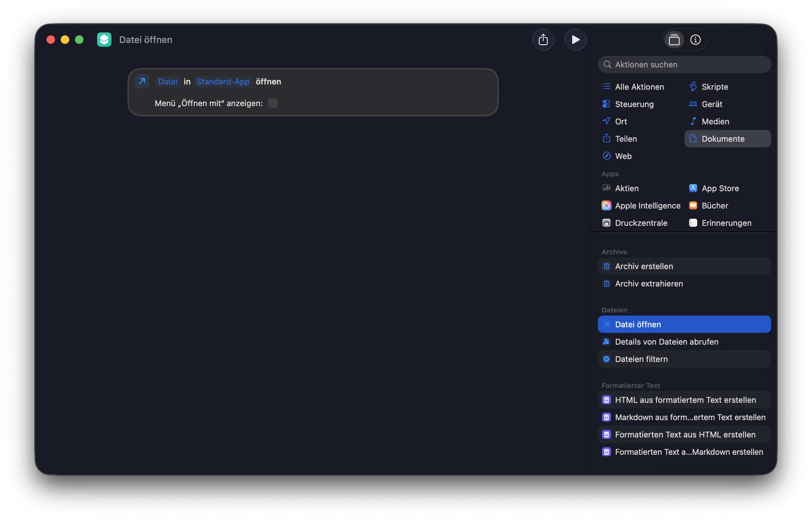This screenshot has height=521, width=812.
Task: Toggle 'Menü Öffnen mit anzeigen' checkbox
Action: point(273,103)
